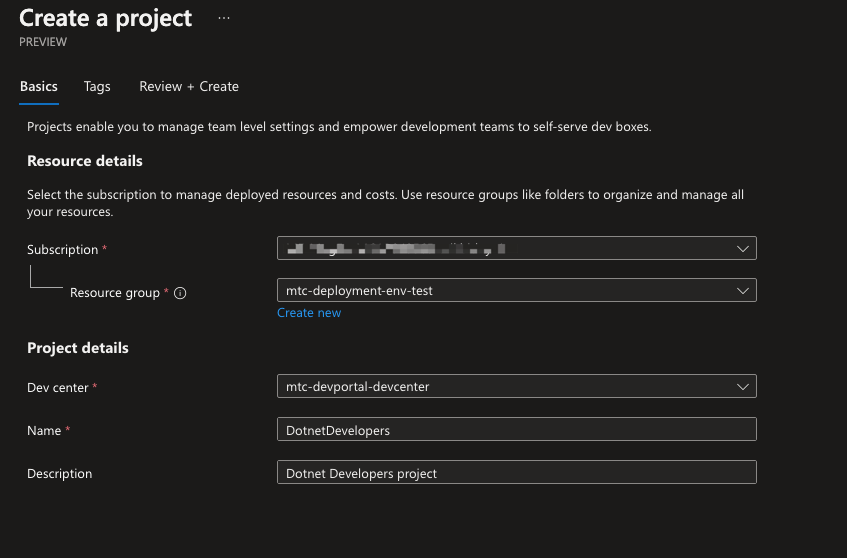Focus the Name field containing DotnetDevelopers
Screen dimensions: 847x558
click(x=516, y=430)
